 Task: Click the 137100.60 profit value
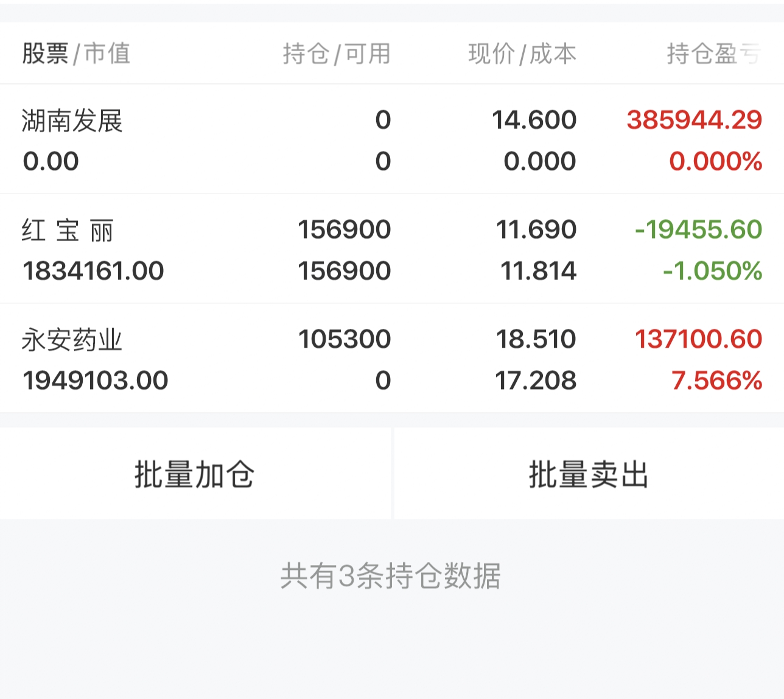tap(698, 339)
